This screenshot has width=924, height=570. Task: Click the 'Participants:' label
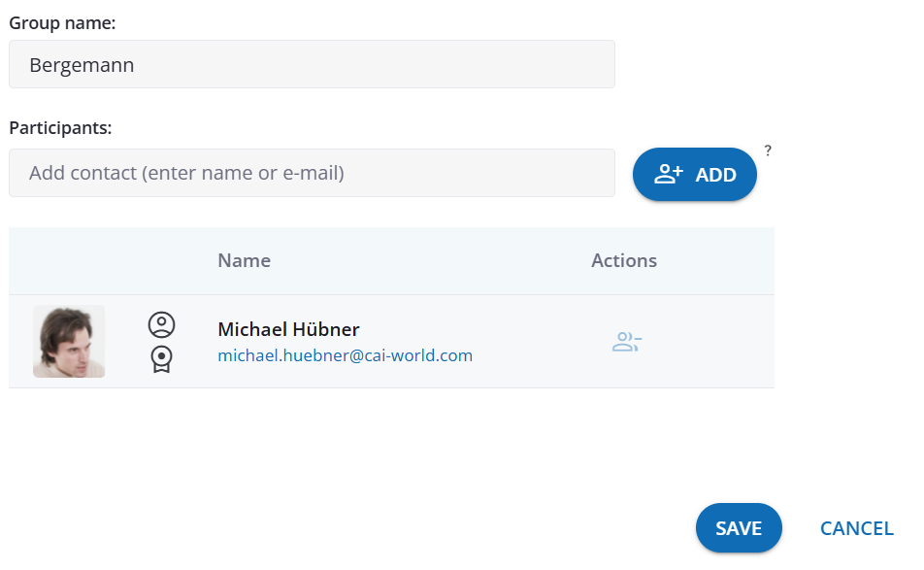(x=60, y=127)
